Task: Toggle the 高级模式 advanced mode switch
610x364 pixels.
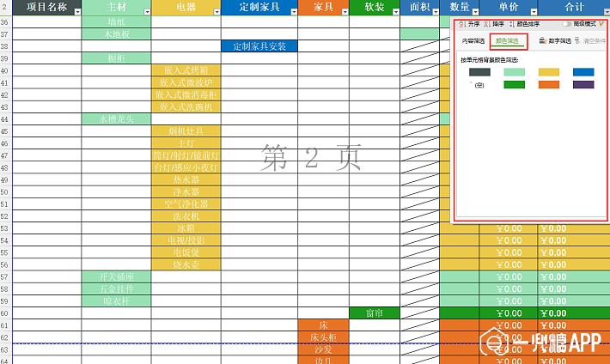Action: coord(568,24)
